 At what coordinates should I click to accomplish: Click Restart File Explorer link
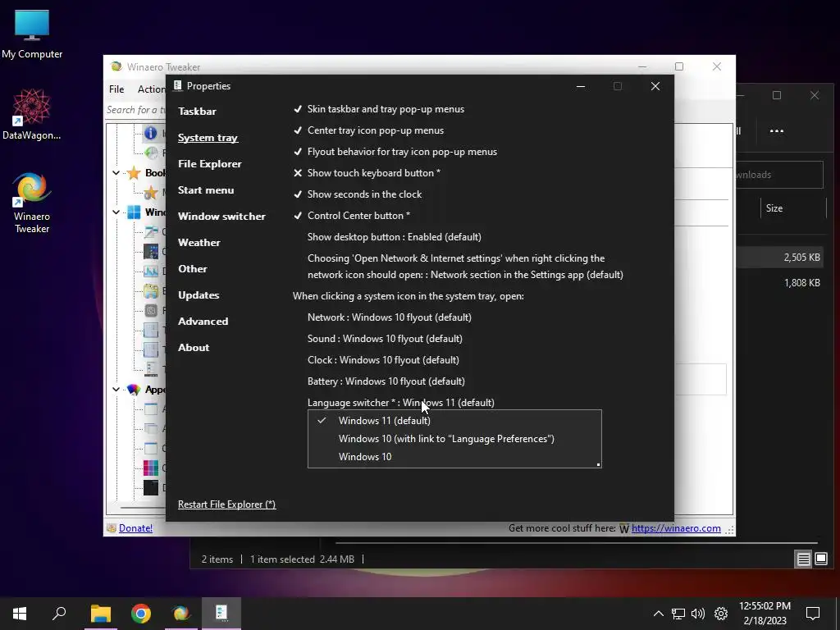[226, 504]
